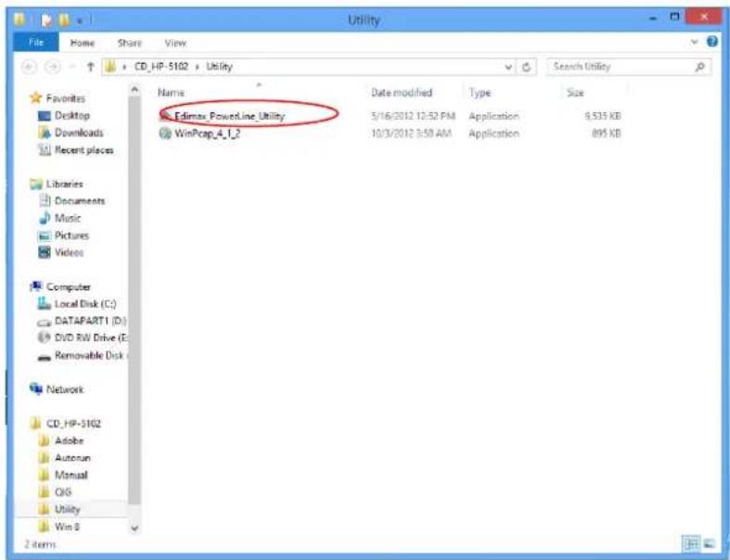Open the DVD RW Drive

click(x=90, y=338)
